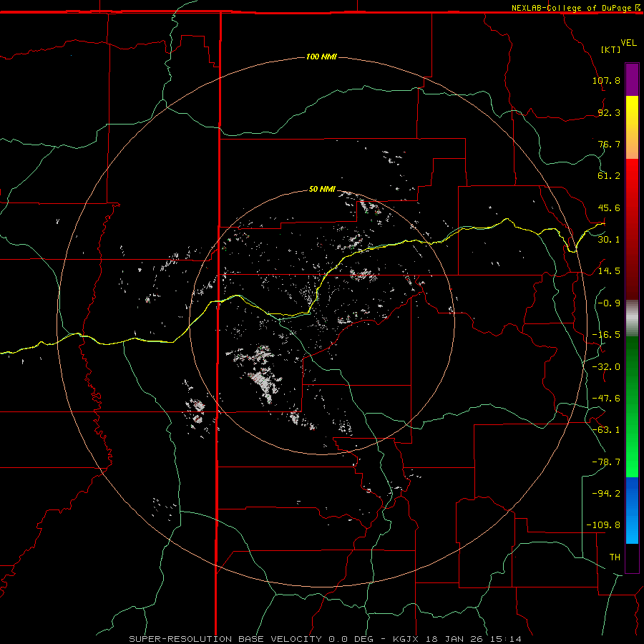Click the red segment of the color bar
644x644 pixels.
pyautogui.click(x=632, y=229)
